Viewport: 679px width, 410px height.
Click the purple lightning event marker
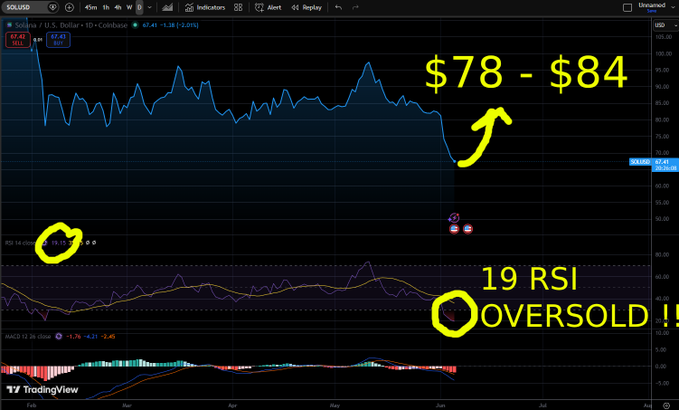tap(454, 218)
